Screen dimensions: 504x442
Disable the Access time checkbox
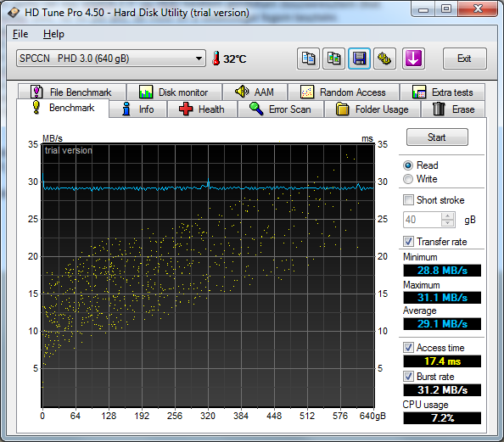[408, 348]
